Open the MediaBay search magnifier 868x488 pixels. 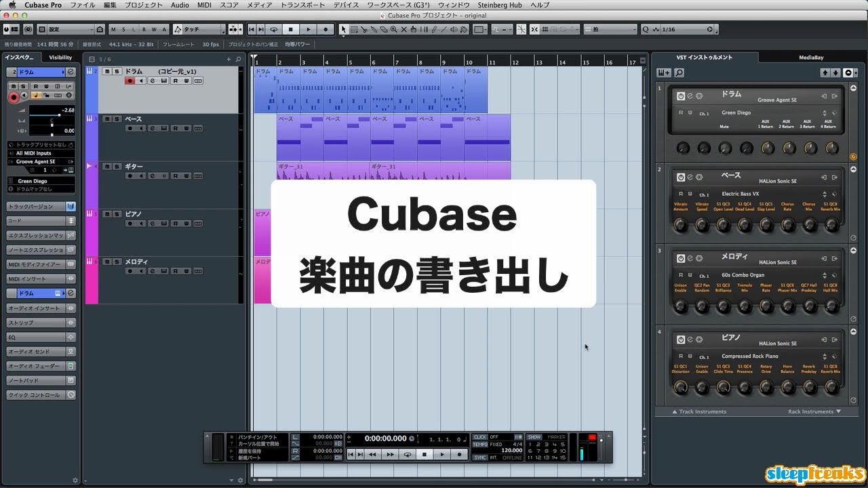tap(680, 73)
